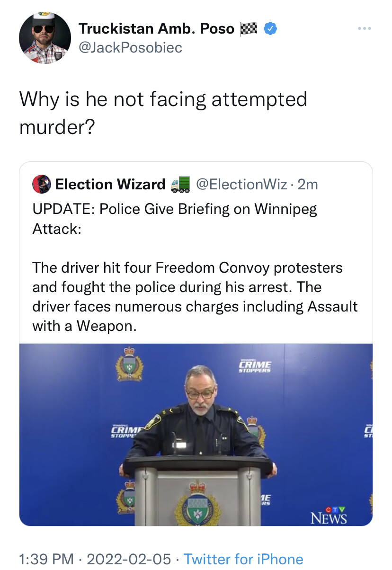Screen dimensions: 392x570
Task: Click the checkered flag emoji
Action: (x=249, y=29)
